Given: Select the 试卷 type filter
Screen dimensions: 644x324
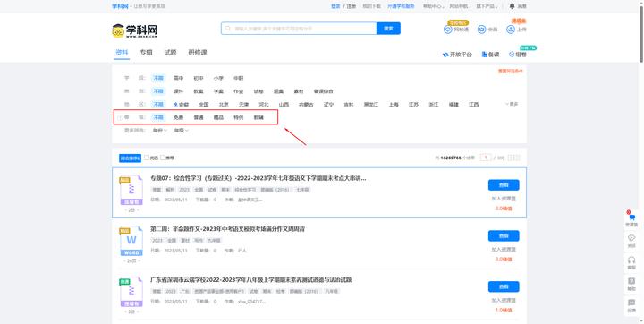Looking at the screenshot, I should 258,91.
